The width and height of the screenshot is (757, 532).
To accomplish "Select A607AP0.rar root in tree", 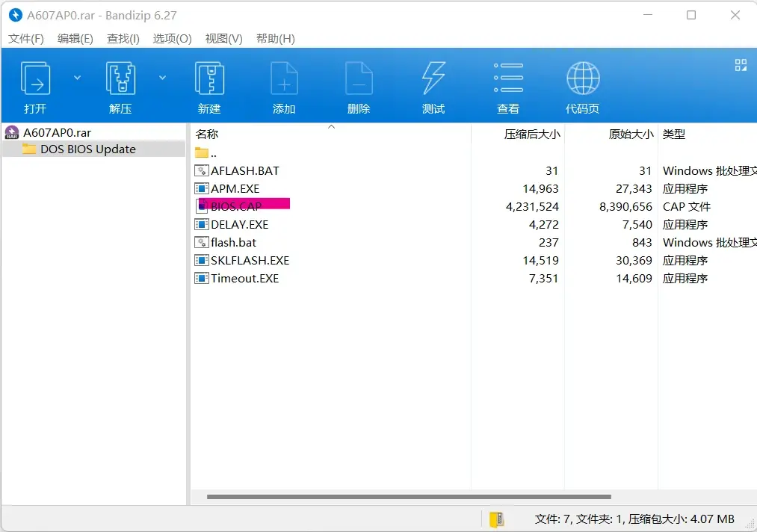I will click(57, 132).
